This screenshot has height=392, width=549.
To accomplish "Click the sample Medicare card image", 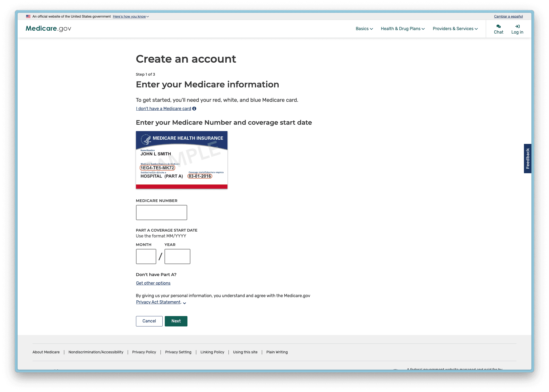I will pyautogui.click(x=182, y=160).
